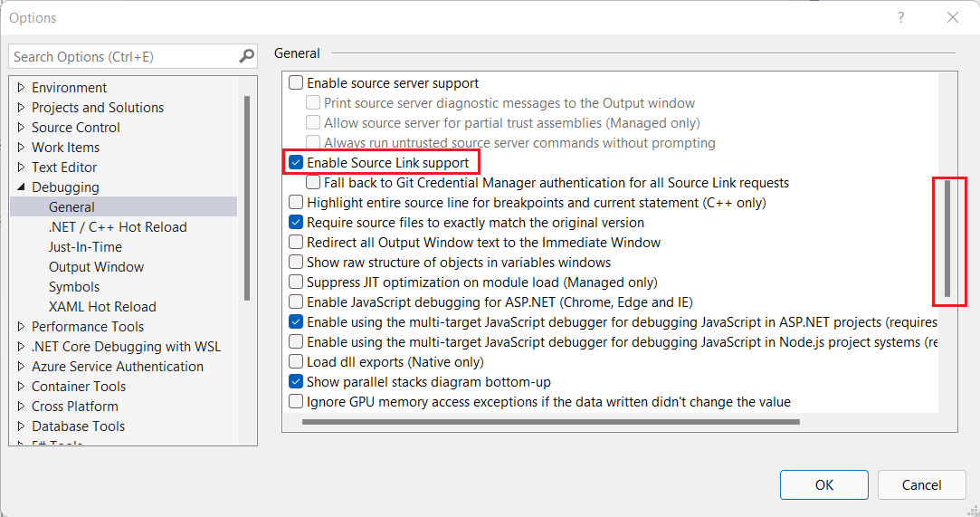Expand the Source Control node
Screen dimensions: 980x517
click(21, 128)
